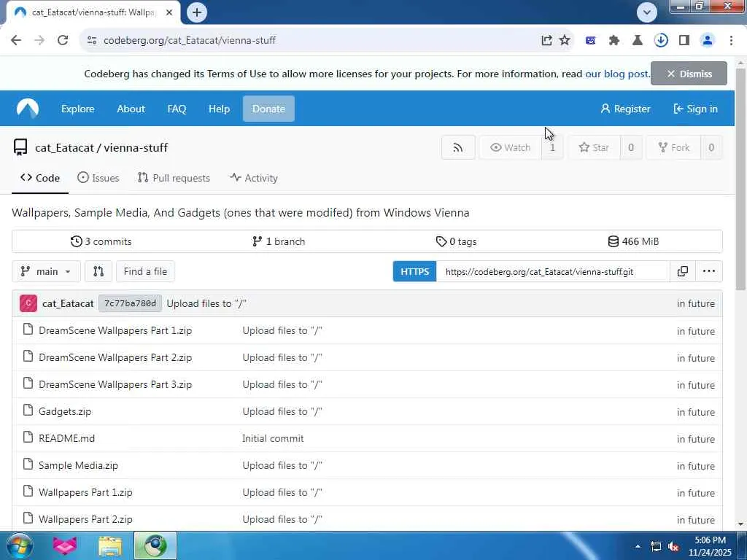Show hidden tray icons arrow
Viewport: 747px width, 560px height.
coord(638,546)
